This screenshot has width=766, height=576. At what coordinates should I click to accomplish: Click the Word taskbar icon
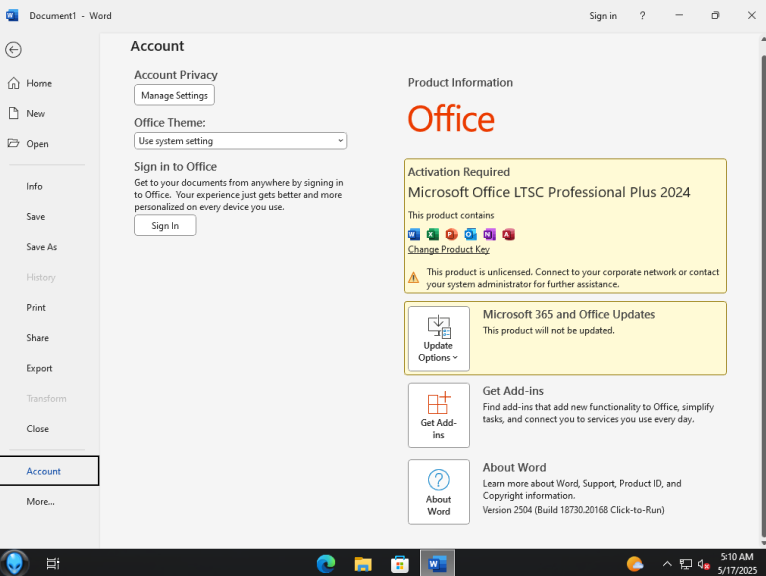[437, 563]
